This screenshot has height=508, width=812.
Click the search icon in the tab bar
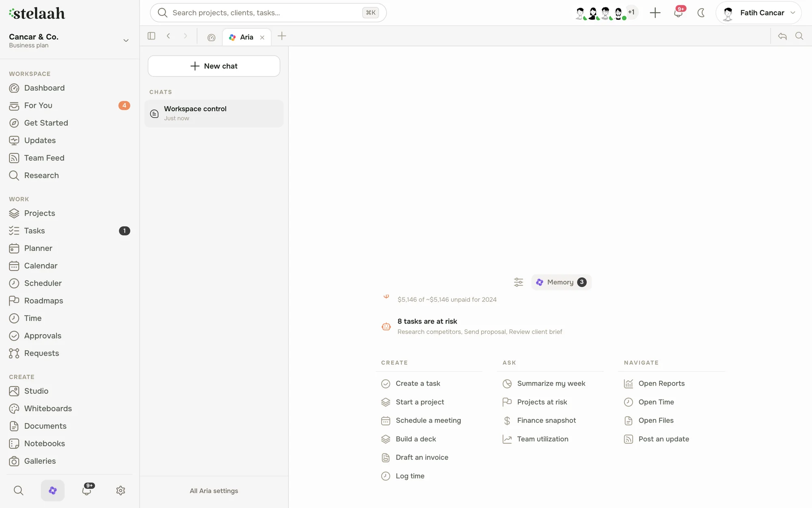pyautogui.click(x=799, y=36)
